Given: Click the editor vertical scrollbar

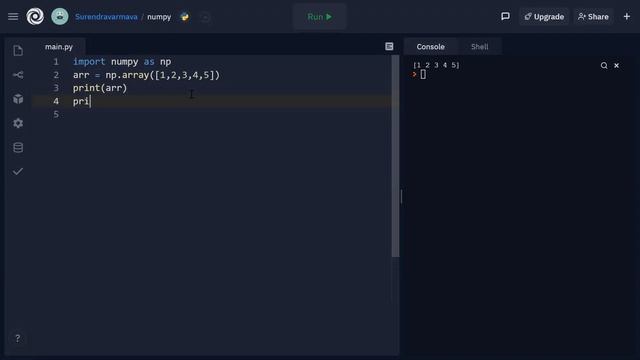Looking at the screenshot, I should [395, 156].
